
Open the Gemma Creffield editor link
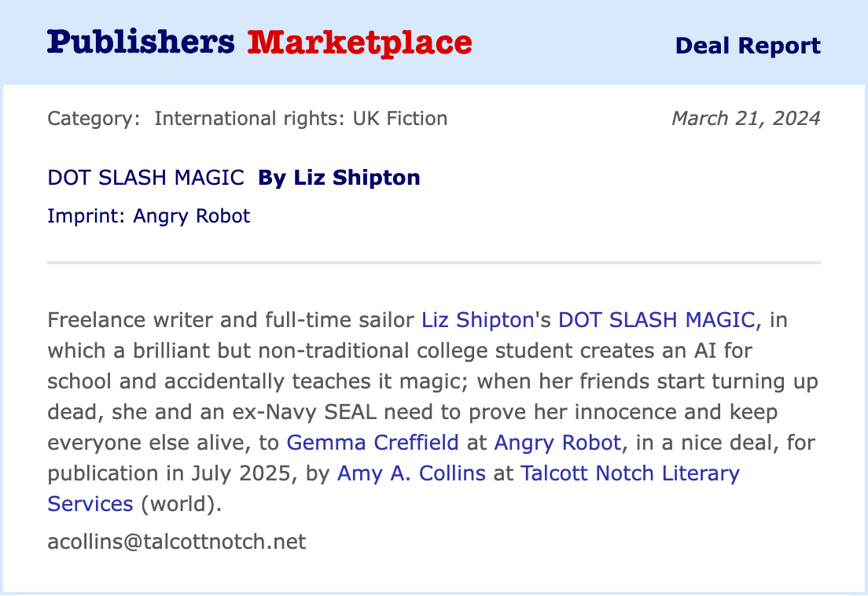373,443
